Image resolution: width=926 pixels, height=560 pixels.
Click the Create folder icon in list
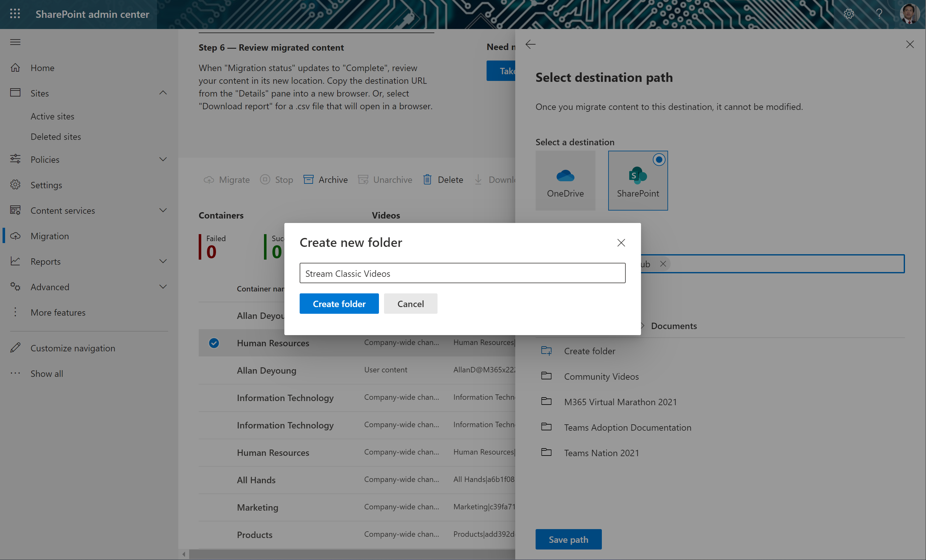546,351
